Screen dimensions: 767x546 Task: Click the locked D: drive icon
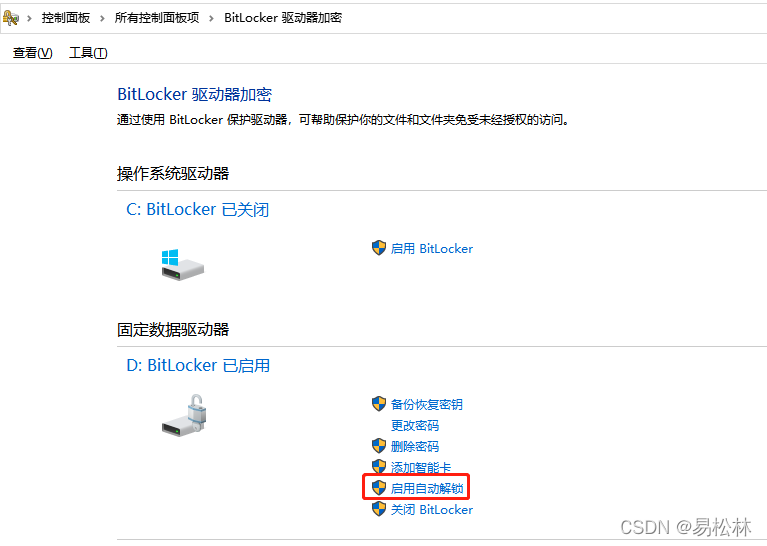[184, 415]
